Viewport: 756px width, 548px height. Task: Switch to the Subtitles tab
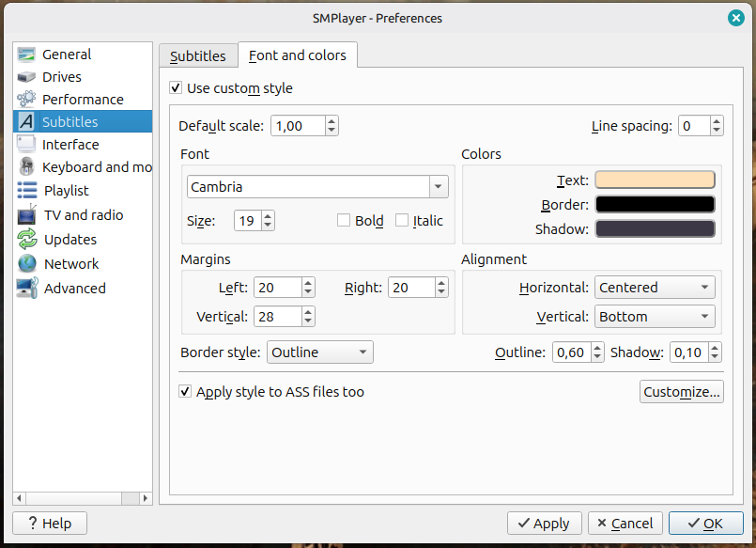point(197,56)
